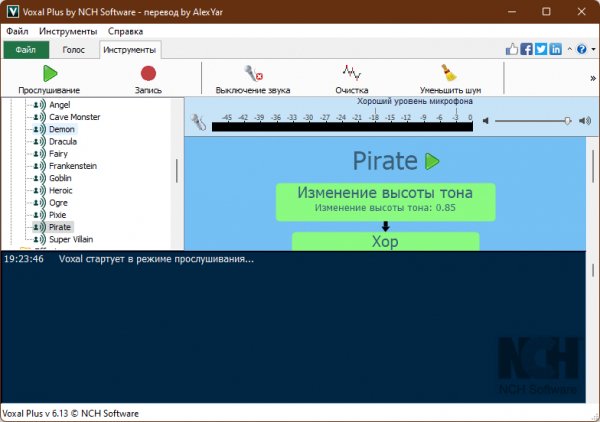Select the Angel voice
The width and height of the screenshot is (600, 422).
pos(60,105)
